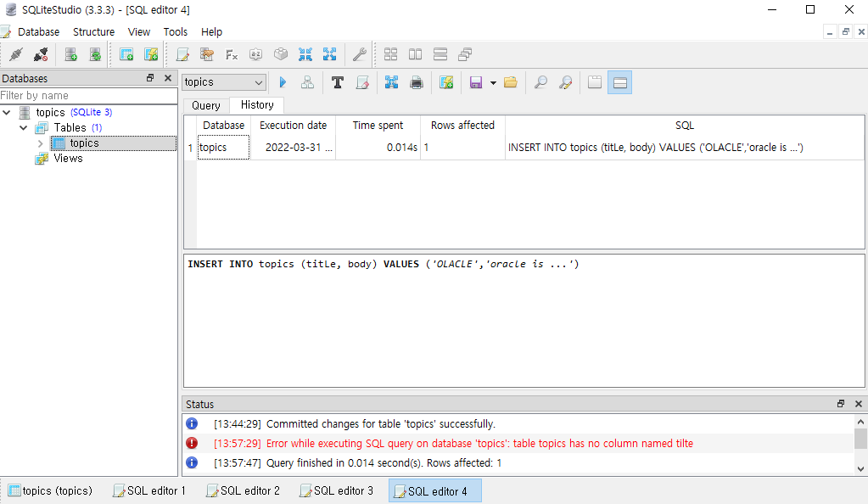
Task: Toggle results below query layout button
Action: (619, 82)
